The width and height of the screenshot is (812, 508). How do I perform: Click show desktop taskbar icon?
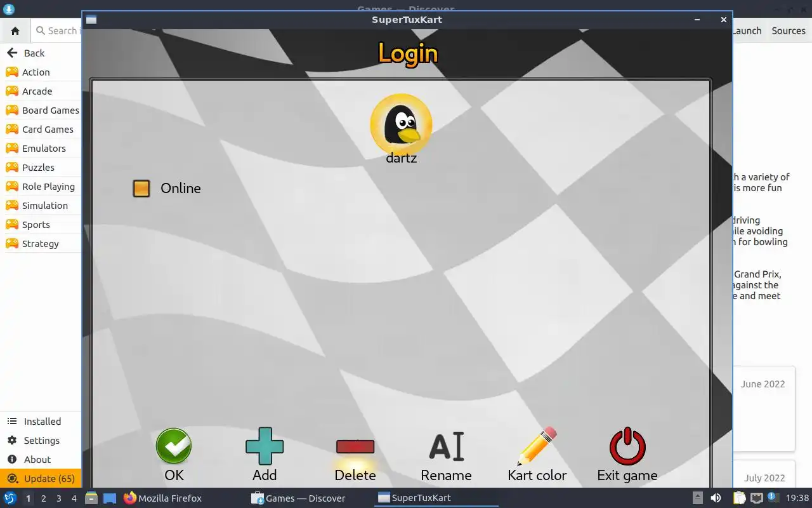[109, 498]
